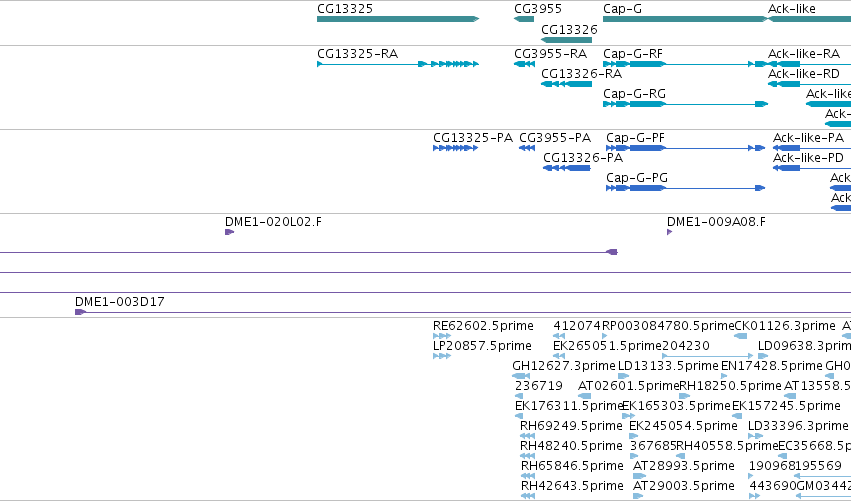Image resolution: width=851 pixels, height=501 pixels.
Task: Click the RH65846.5prime EST glyph
Action: [x=528, y=476]
